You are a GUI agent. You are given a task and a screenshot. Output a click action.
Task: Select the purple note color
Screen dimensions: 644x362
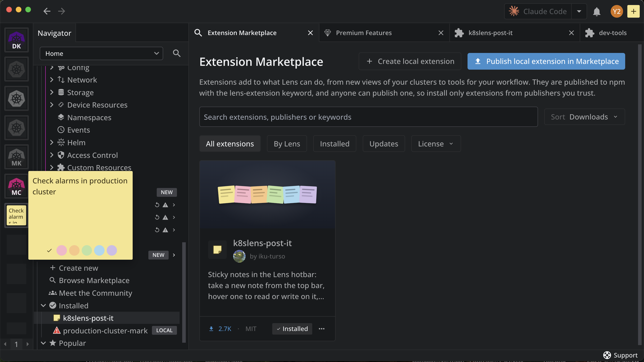(112, 250)
